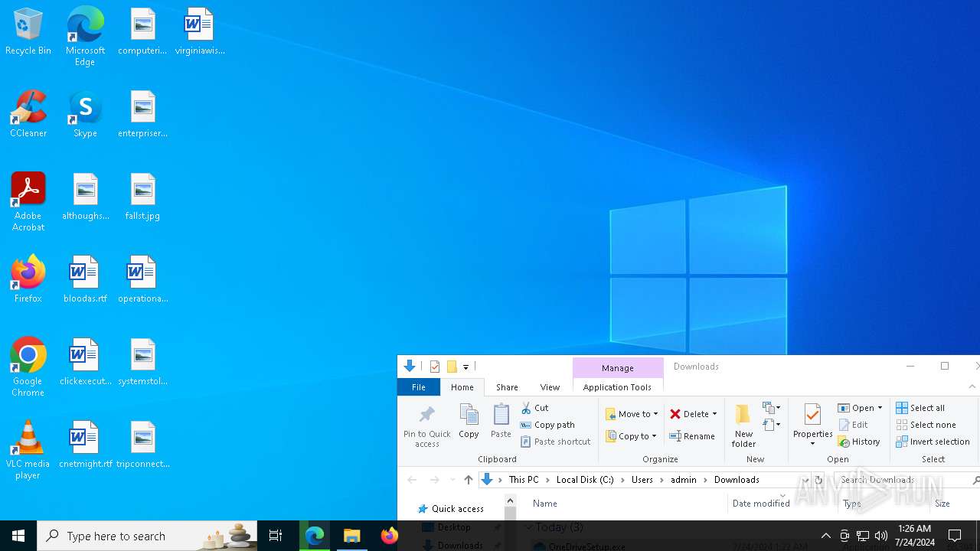Click Select none in ribbon
Image resolution: width=980 pixels, height=551 pixels.
926,425
